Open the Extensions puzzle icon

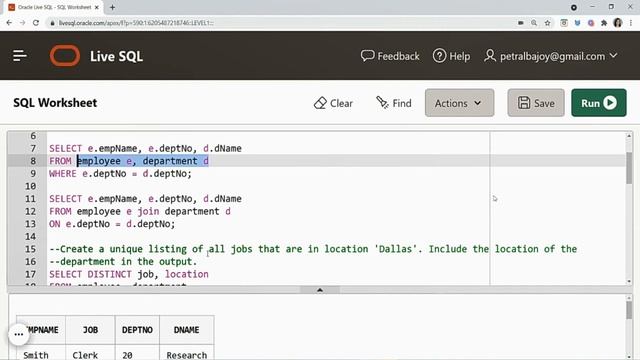[x=604, y=23]
